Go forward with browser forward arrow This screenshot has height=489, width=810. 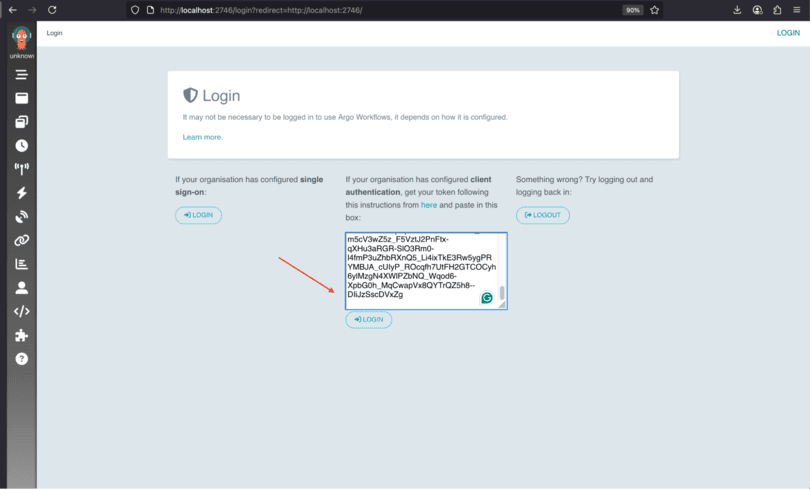click(32, 10)
